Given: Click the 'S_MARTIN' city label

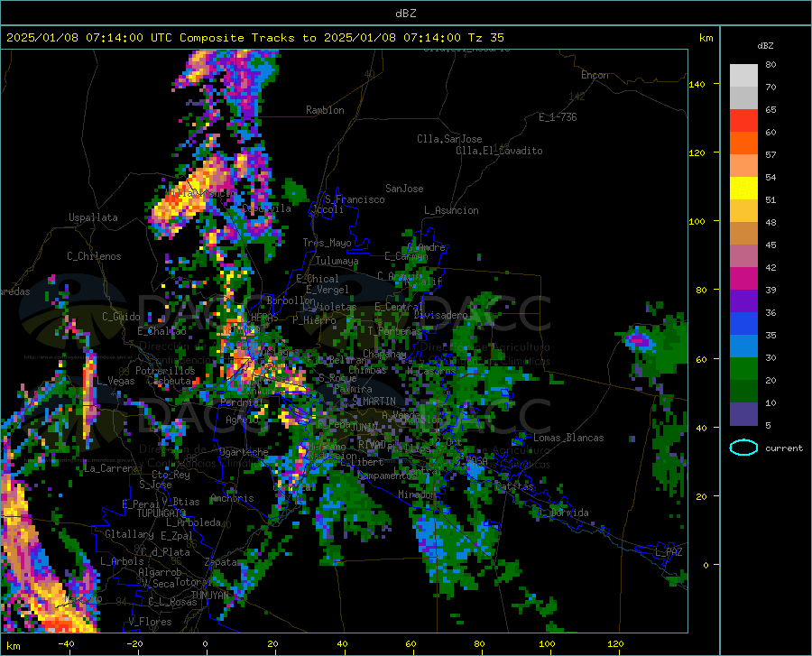Looking at the screenshot, I should 374,402.
